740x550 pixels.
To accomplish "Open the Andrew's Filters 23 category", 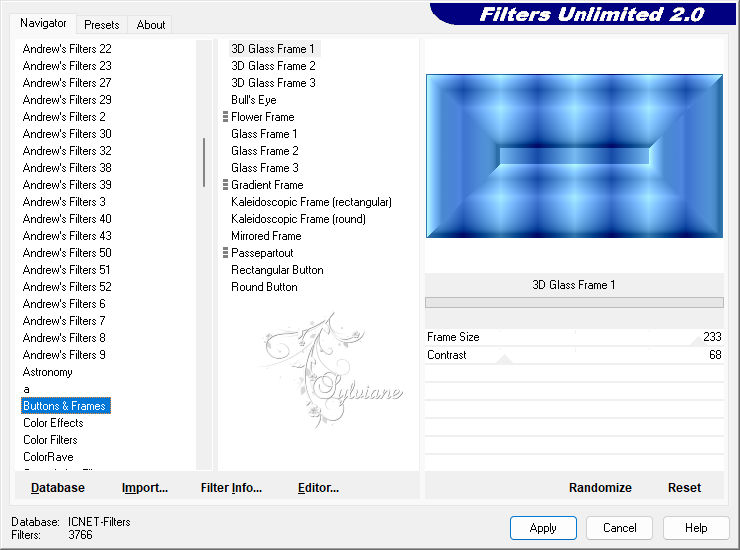I will click(67, 66).
